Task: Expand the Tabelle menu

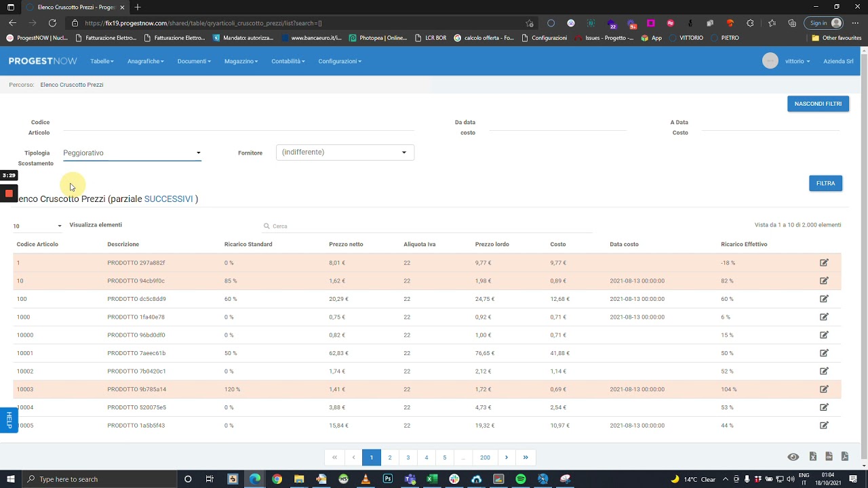Action: point(102,61)
